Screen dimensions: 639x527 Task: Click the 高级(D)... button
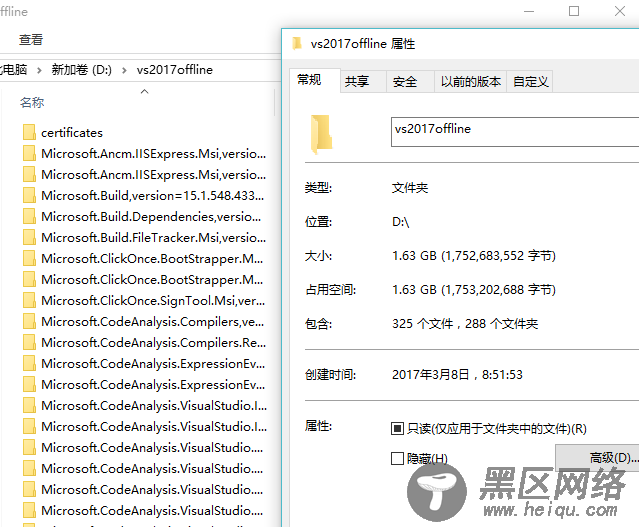597,457
